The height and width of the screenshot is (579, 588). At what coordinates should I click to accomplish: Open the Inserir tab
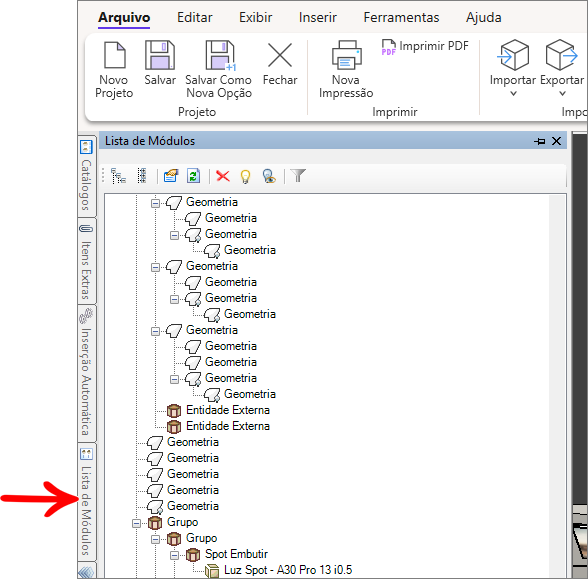coord(318,18)
